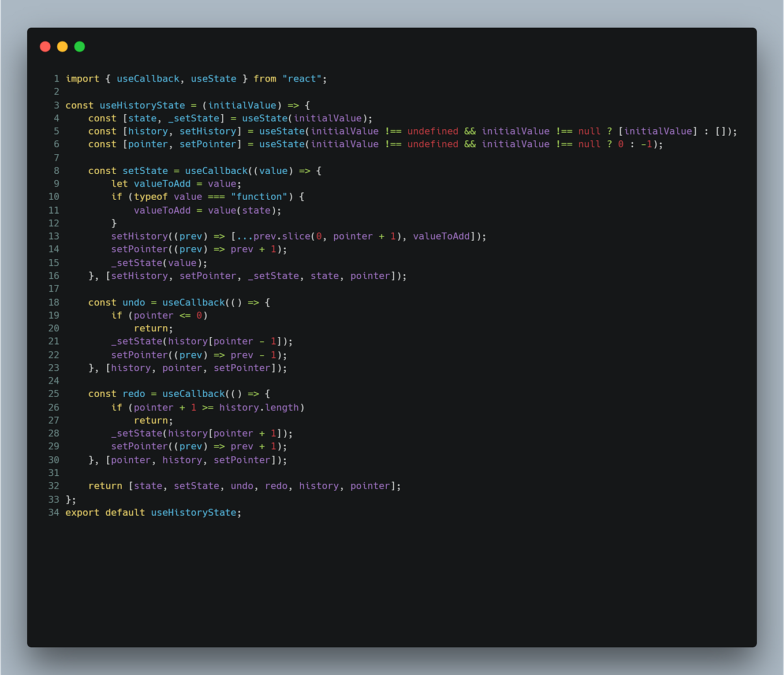Click line number 13

54,236
